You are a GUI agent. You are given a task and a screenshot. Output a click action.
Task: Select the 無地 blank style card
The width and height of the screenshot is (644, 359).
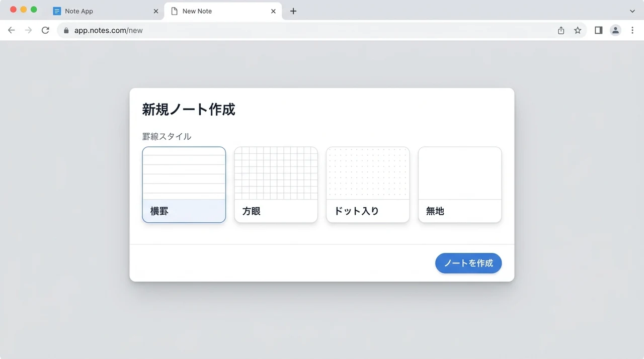pos(460,185)
